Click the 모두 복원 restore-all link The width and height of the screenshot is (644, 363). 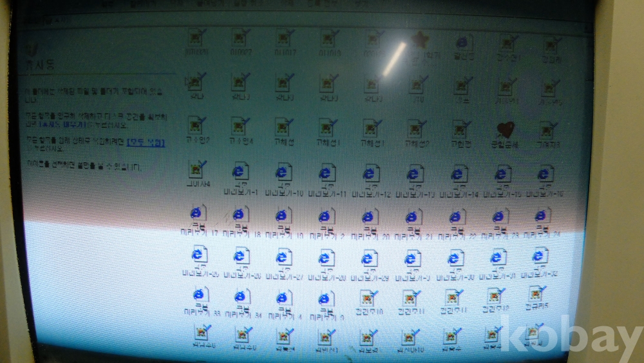[146, 142]
